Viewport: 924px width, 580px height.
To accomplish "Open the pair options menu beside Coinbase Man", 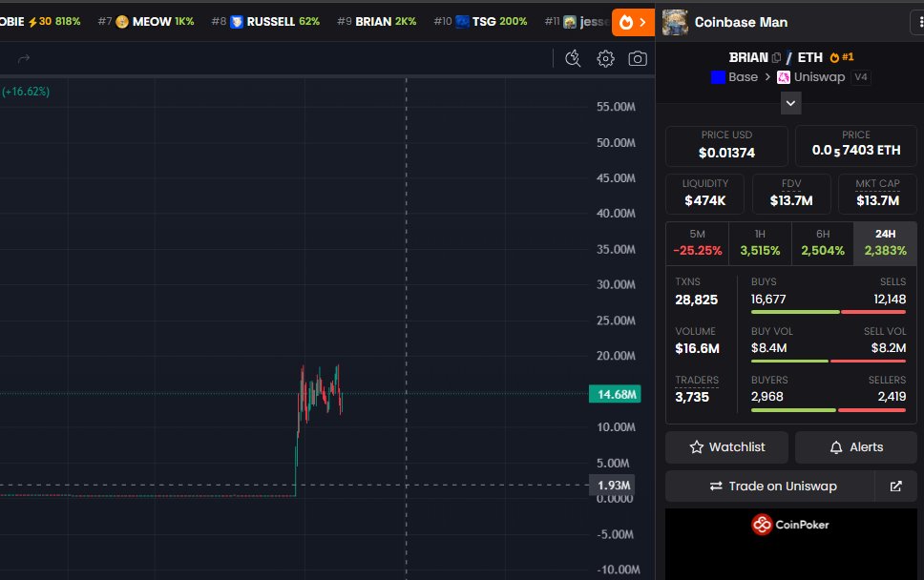I will click(918, 22).
